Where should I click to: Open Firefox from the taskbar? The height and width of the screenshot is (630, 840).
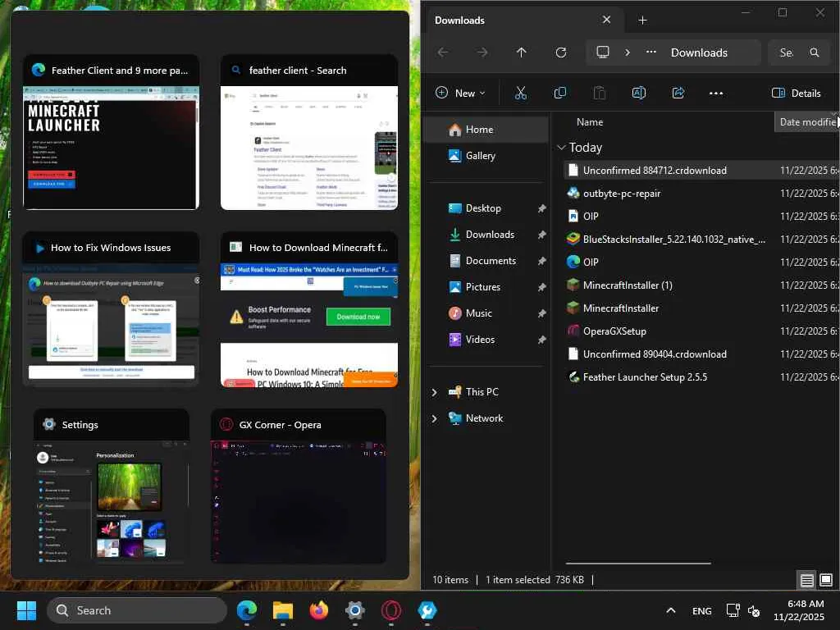[x=319, y=610]
